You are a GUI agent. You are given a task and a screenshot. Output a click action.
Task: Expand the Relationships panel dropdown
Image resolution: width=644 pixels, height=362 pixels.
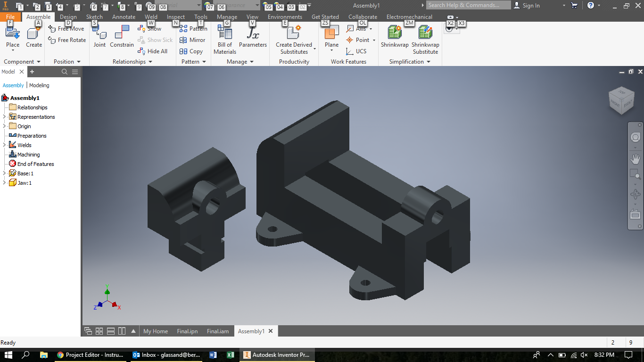[x=150, y=62]
